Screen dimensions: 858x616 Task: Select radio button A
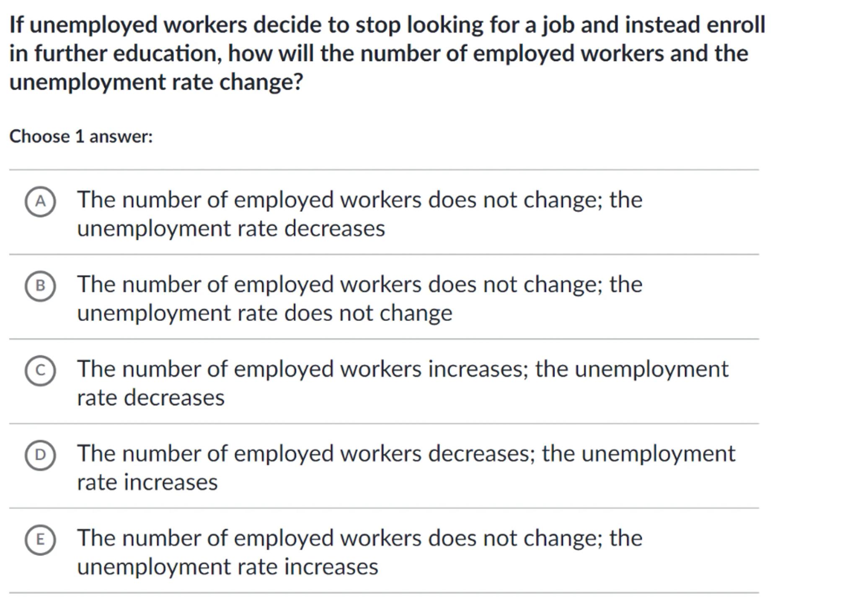[x=40, y=202]
